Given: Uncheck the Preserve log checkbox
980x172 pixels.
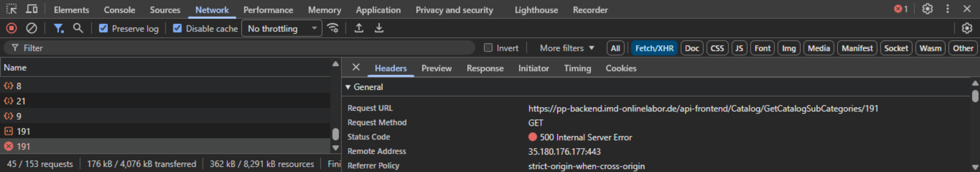Looking at the screenshot, I should pos(104,29).
